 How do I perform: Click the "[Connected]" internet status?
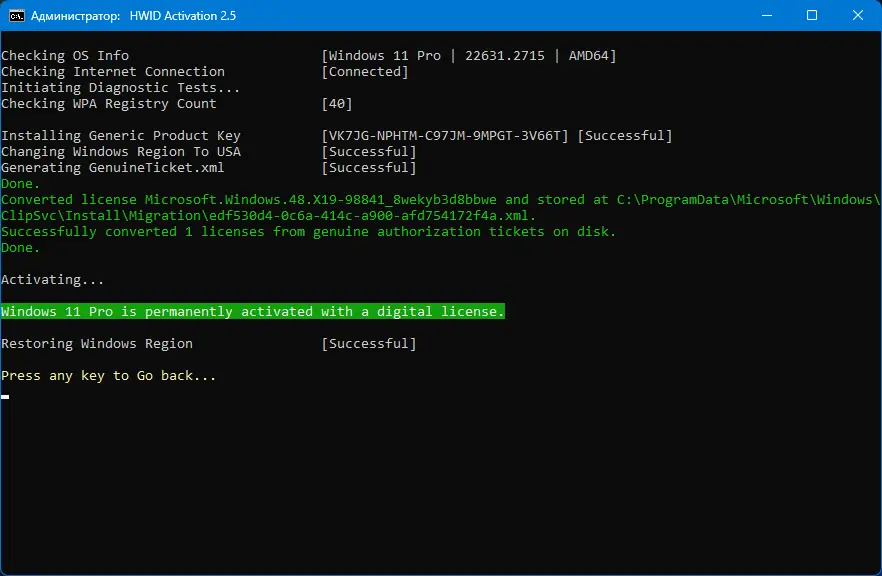[365, 72]
